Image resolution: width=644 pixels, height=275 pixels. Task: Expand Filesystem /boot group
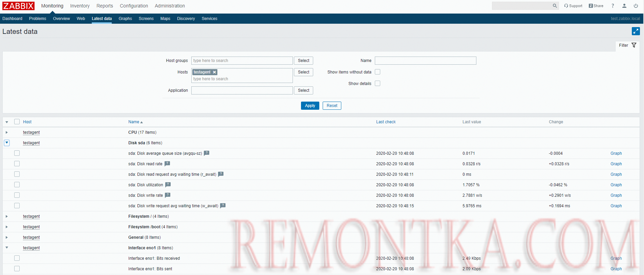[7, 227]
